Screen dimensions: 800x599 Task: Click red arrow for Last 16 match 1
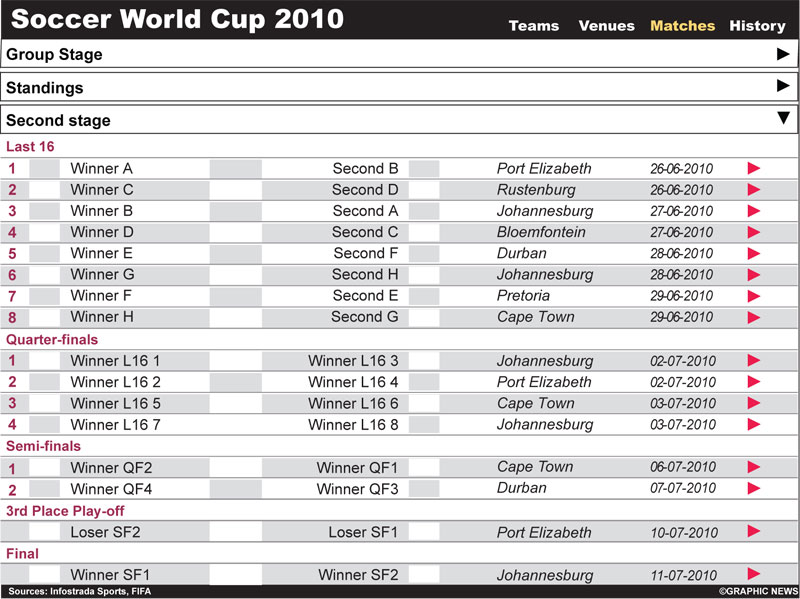754,169
